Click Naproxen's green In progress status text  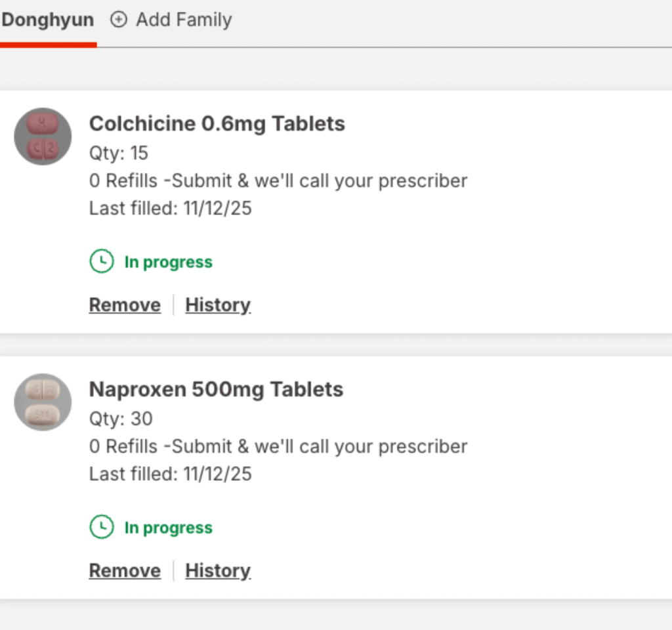click(x=169, y=528)
